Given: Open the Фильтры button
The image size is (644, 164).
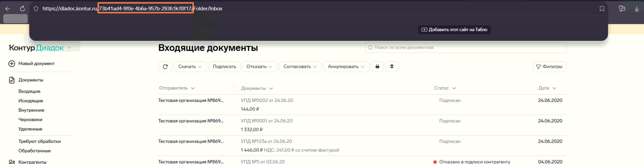Looking at the screenshot, I should pos(549,67).
